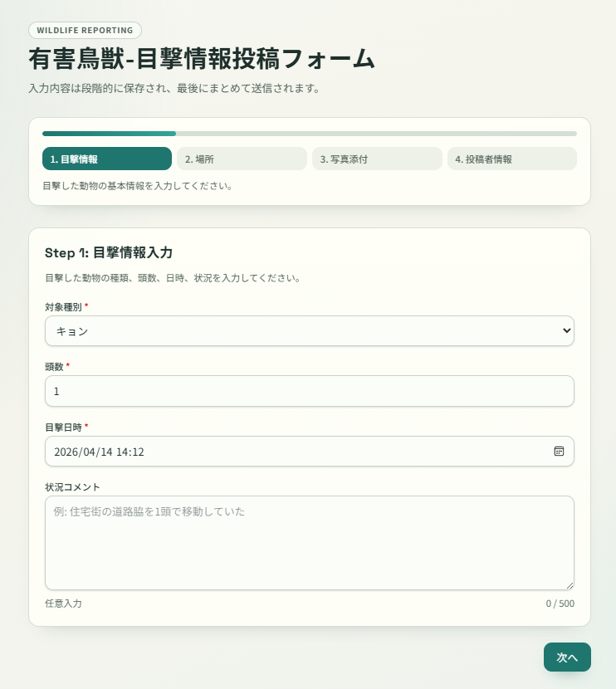Click the resize handle of the comment box
The image size is (616, 689).
click(x=570, y=585)
